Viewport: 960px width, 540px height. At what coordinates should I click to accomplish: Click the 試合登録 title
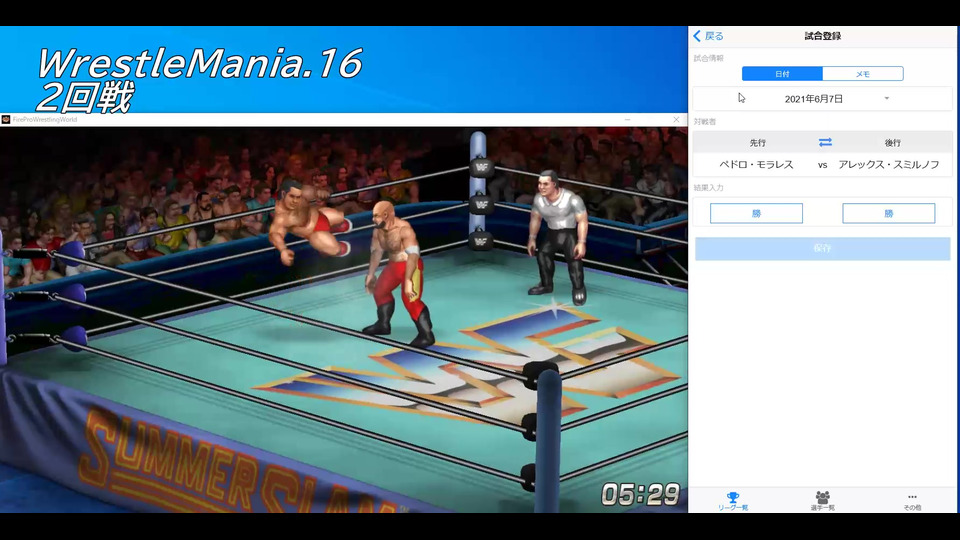click(822, 36)
